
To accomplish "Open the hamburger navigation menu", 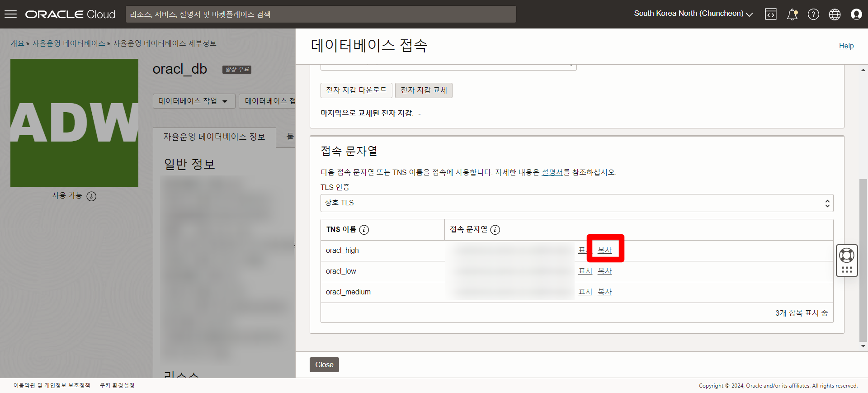I will (10, 14).
